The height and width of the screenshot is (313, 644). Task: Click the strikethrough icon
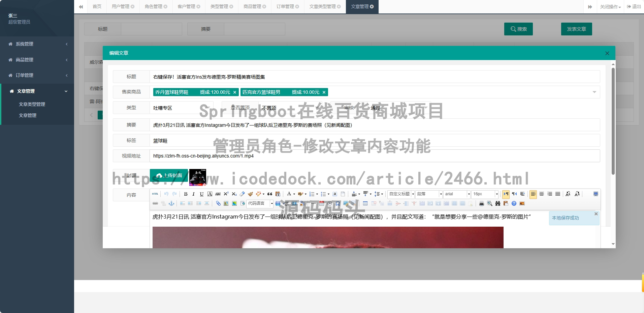tap(218, 194)
